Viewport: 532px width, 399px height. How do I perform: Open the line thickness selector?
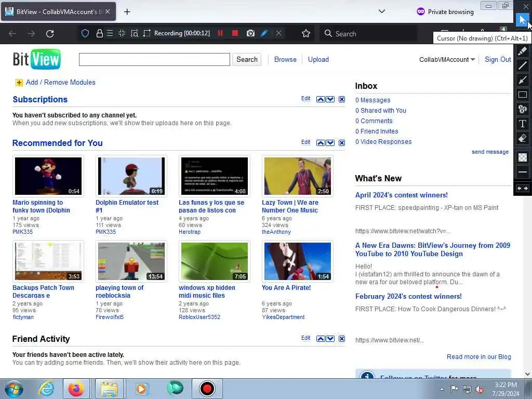523,172
